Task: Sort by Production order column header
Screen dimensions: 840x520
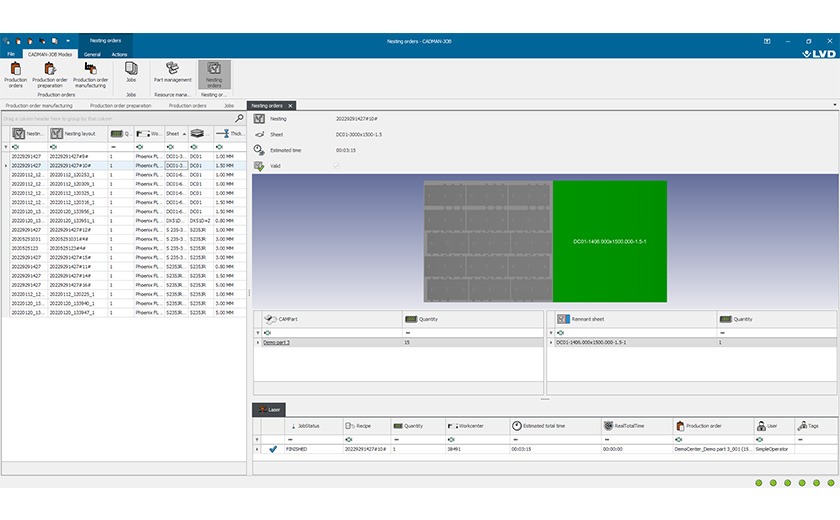Action: point(713,426)
